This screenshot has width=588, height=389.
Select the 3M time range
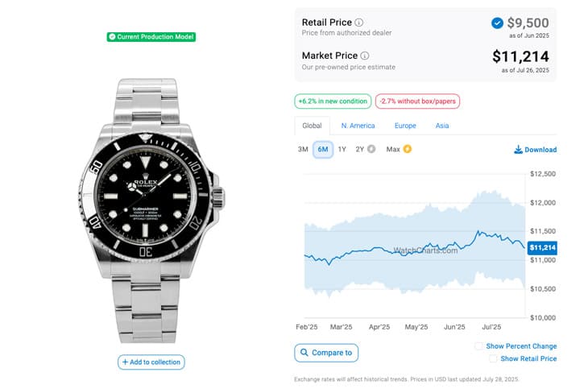tap(303, 149)
